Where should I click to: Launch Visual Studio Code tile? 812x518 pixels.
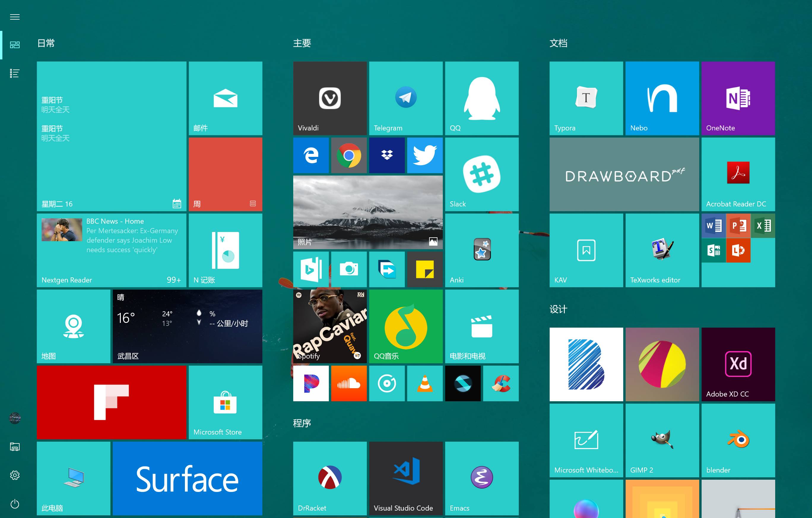tap(405, 478)
